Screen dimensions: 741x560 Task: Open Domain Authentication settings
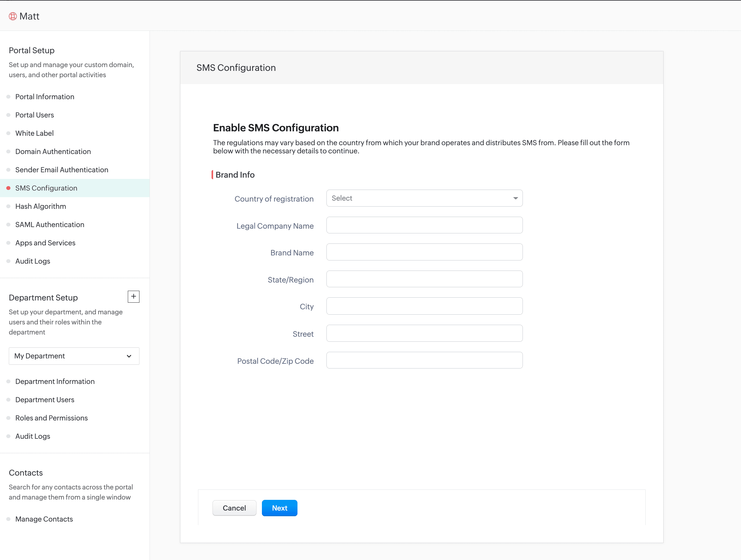tap(53, 151)
